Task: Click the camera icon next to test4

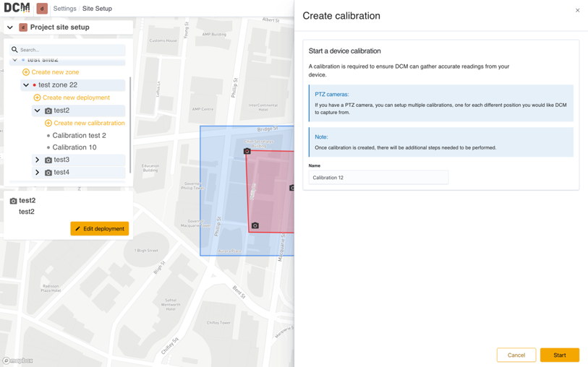Action: click(x=48, y=173)
